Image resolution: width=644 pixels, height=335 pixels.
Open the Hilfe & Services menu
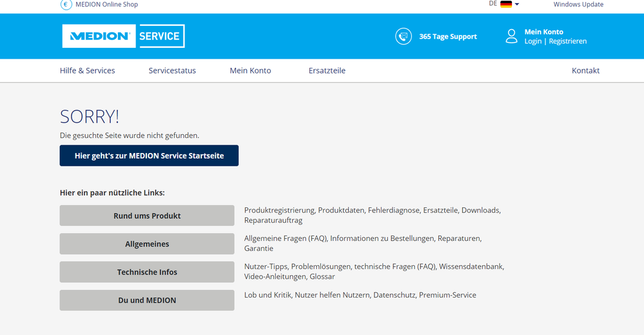click(87, 70)
